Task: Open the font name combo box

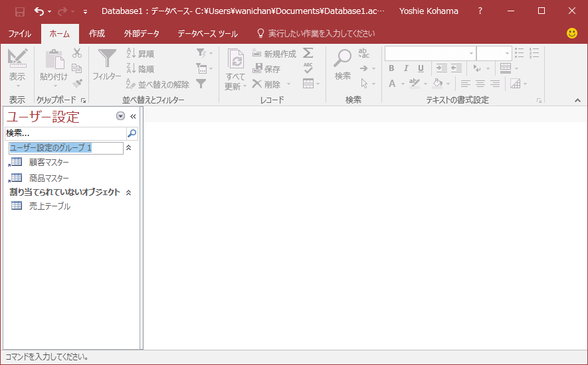Action: pos(431,53)
